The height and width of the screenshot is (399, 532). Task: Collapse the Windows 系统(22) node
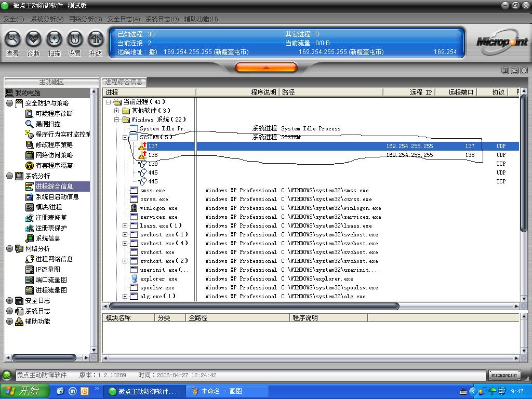pos(117,119)
